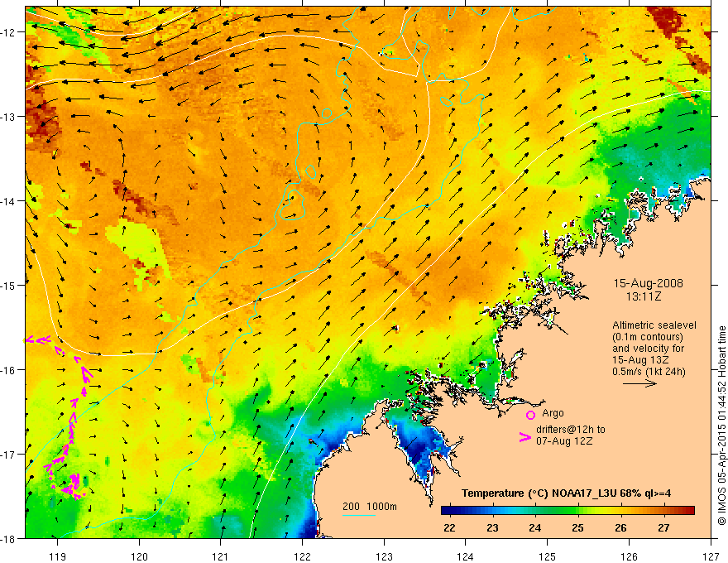The image size is (728, 563).
Task: Click the 119 longitude axis label
Action: click(x=58, y=556)
